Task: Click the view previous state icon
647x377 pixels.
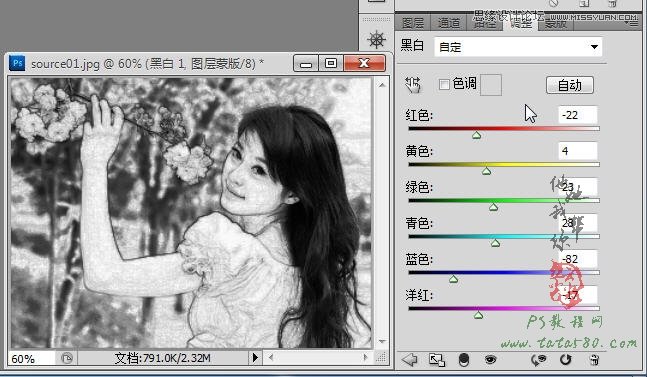Action: pos(538,360)
